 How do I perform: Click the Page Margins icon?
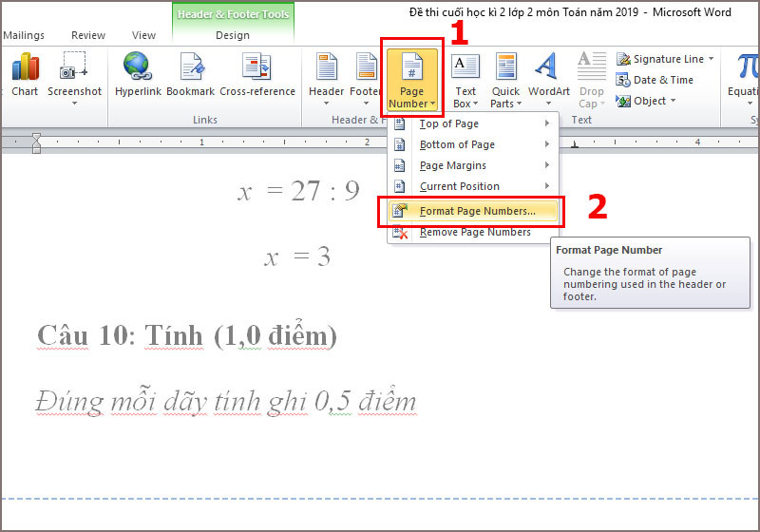(x=399, y=165)
